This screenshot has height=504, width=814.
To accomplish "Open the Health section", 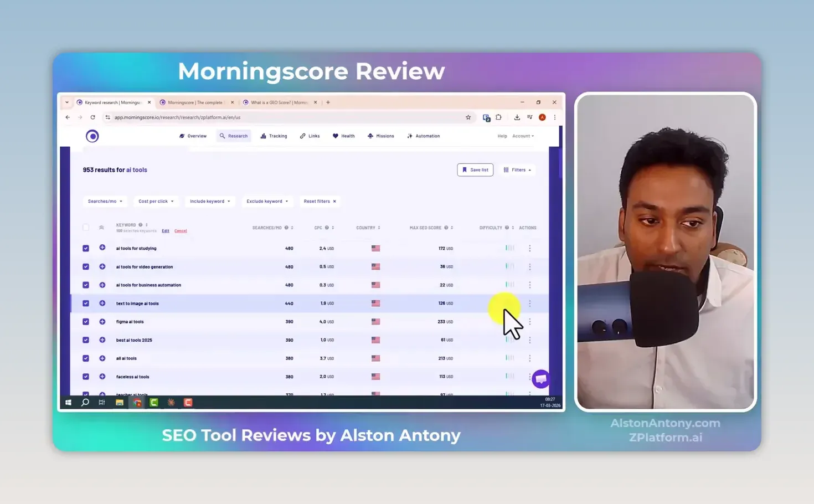I will click(344, 136).
